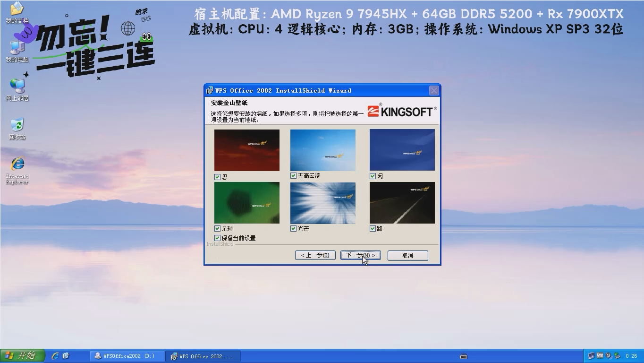Launch Internet Explorer from quick launch bar

click(55, 356)
